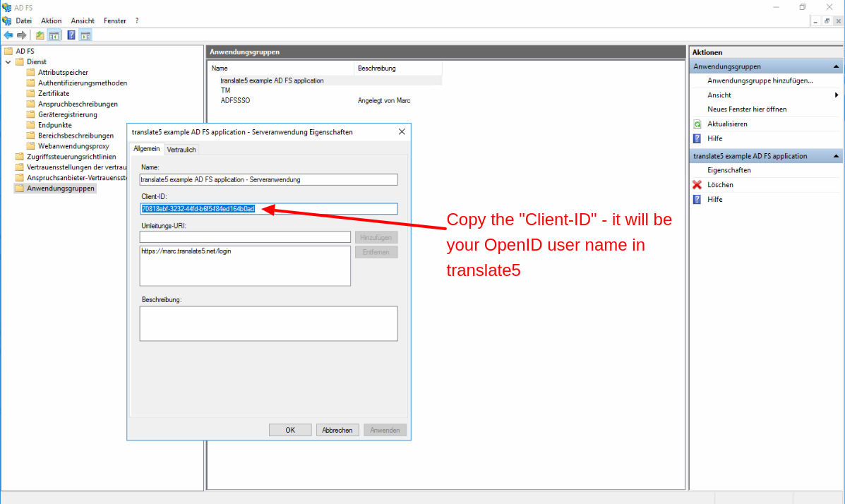The image size is (845, 504).
Task: Click the Forward arrow toolbar icon
Action: [x=22, y=35]
